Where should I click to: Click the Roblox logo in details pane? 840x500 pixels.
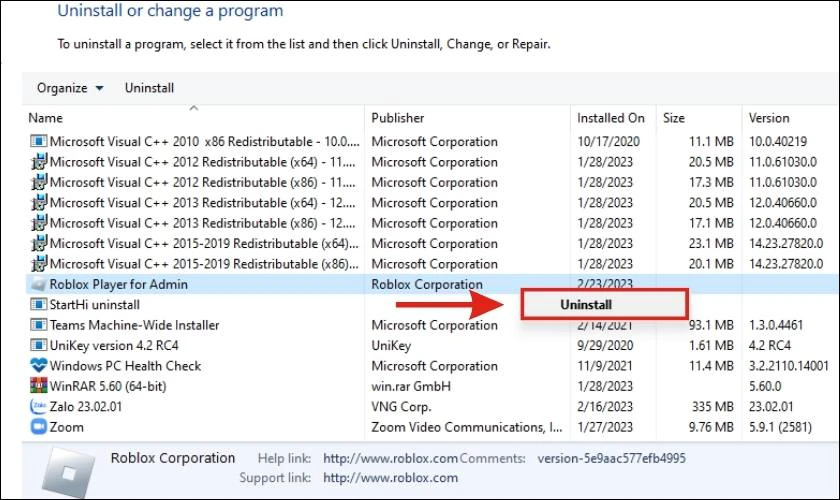tap(69, 473)
